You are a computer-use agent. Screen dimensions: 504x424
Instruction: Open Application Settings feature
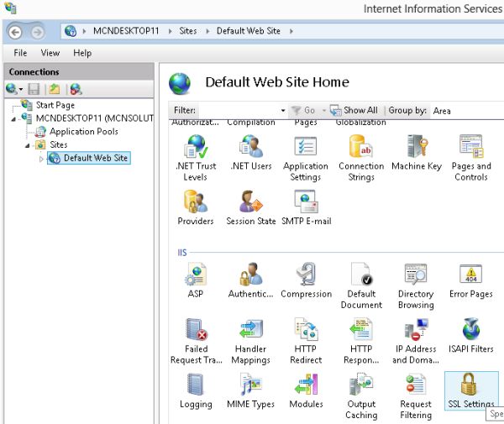[306, 158]
